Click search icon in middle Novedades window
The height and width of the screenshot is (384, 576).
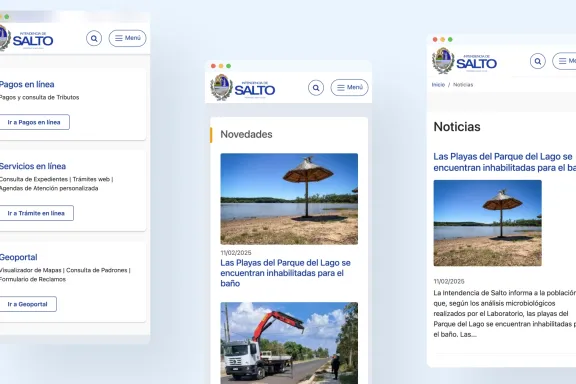tap(316, 88)
